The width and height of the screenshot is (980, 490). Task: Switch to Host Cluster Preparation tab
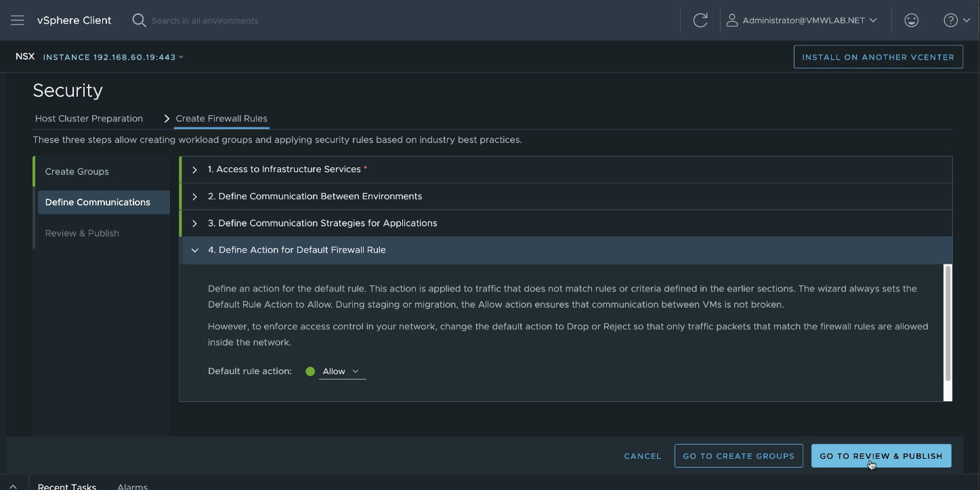pos(89,119)
